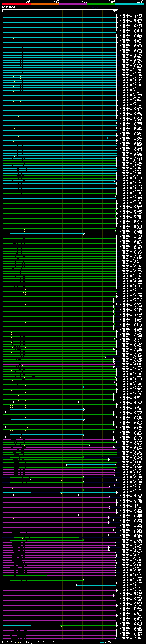Viewport: 146px width, 644px height.
Task: Click the orange ~40% identity color bar
Action: [45, 4]
